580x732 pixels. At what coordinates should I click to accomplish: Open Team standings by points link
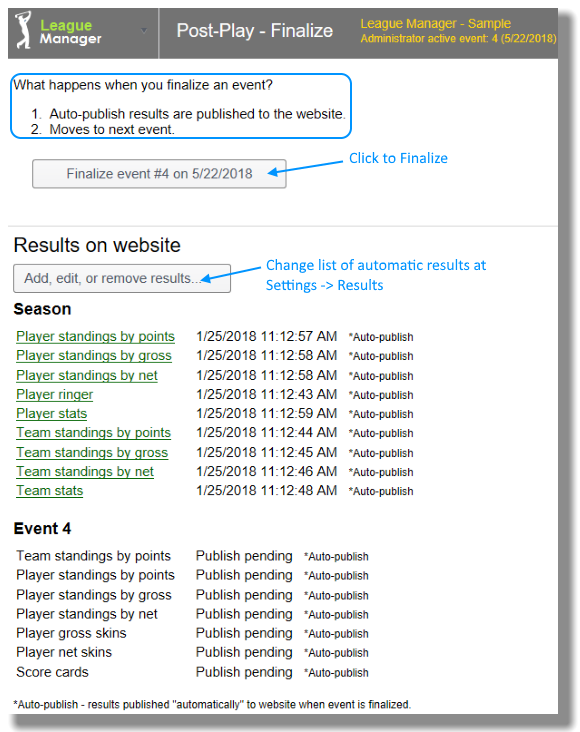pyautogui.click(x=93, y=433)
